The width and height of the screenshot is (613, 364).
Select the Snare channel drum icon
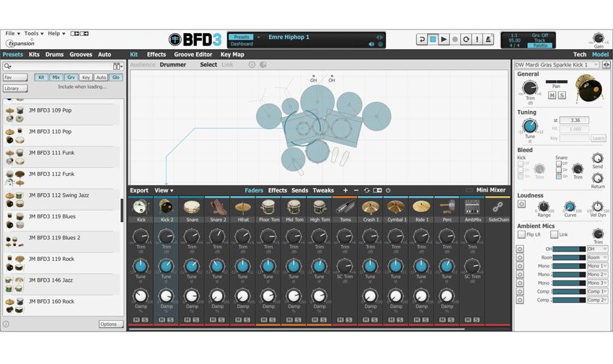(192, 208)
